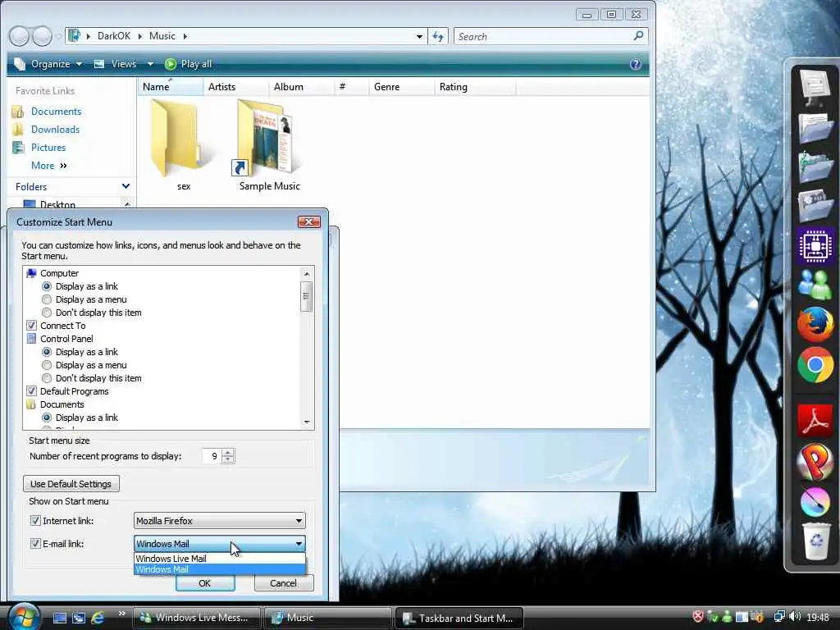This screenshot has width=840, height=630.
Task: Select Computer 'Display as a link' option
Action: [x=47, y=286]
